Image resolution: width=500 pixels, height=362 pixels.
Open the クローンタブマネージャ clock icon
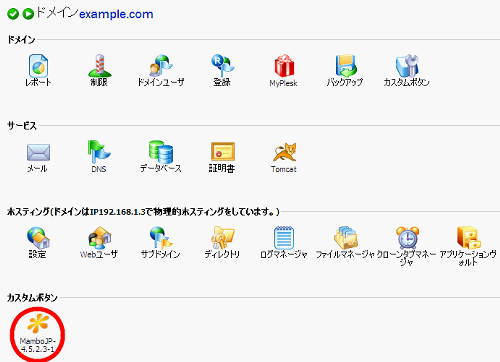coord(407,238)
